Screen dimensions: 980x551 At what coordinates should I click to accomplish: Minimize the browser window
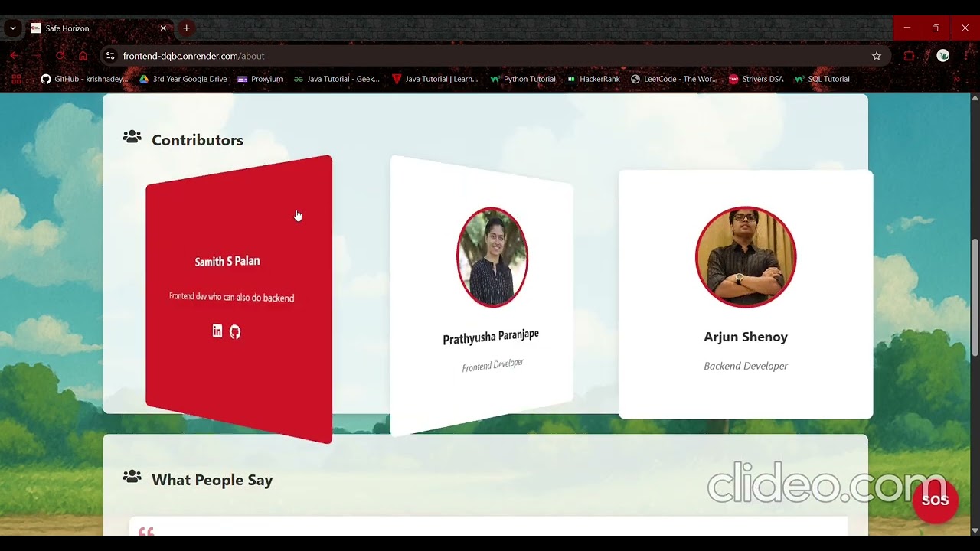tap(907, 28)
